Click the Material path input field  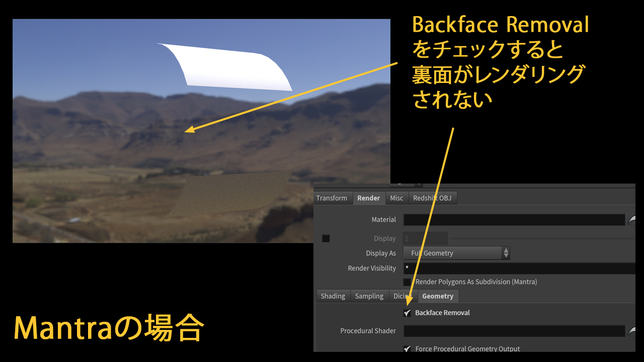coord(513,220)
